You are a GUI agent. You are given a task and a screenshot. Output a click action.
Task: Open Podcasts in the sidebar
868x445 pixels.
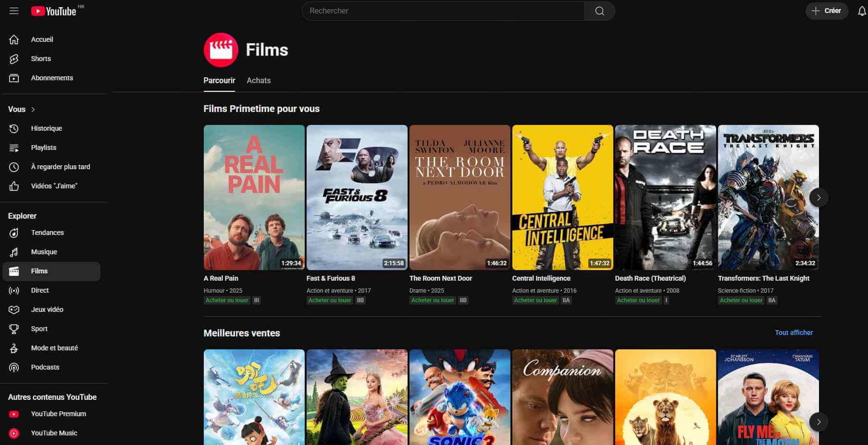coord(51,367)
